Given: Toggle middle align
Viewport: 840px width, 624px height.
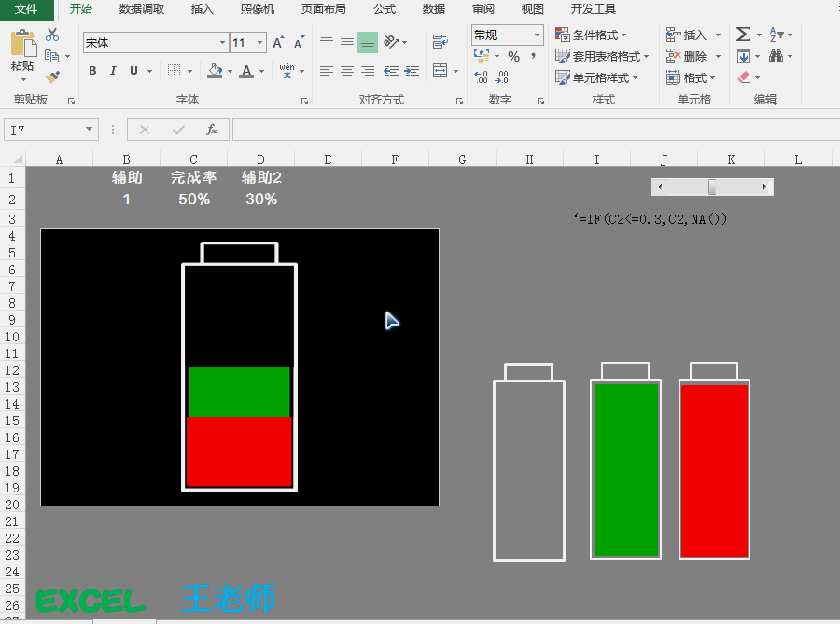Looking at the screenshot, I should pyautogui.click(x=347, y=42).
